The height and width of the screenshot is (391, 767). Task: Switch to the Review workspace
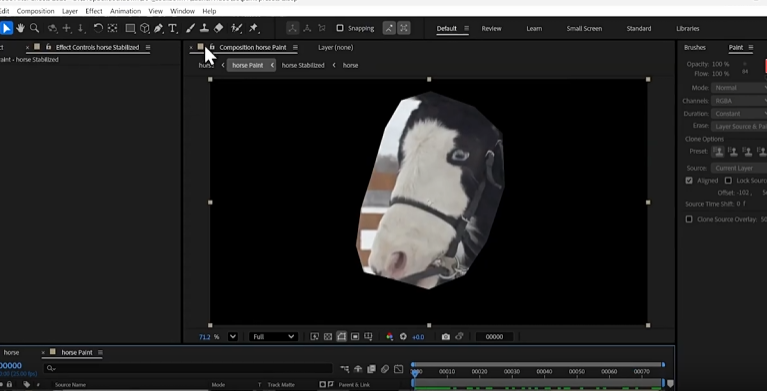tap(491, 28)
